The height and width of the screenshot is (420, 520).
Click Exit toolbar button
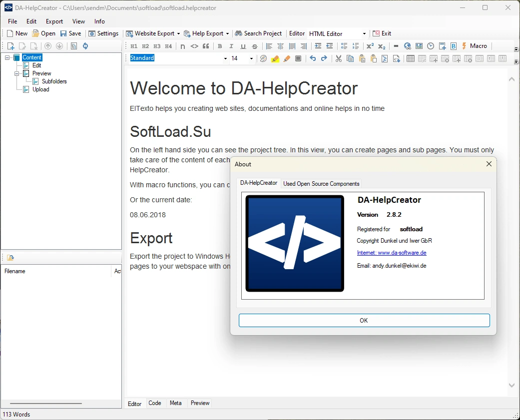pyautogui.click(x=382, y=33)
